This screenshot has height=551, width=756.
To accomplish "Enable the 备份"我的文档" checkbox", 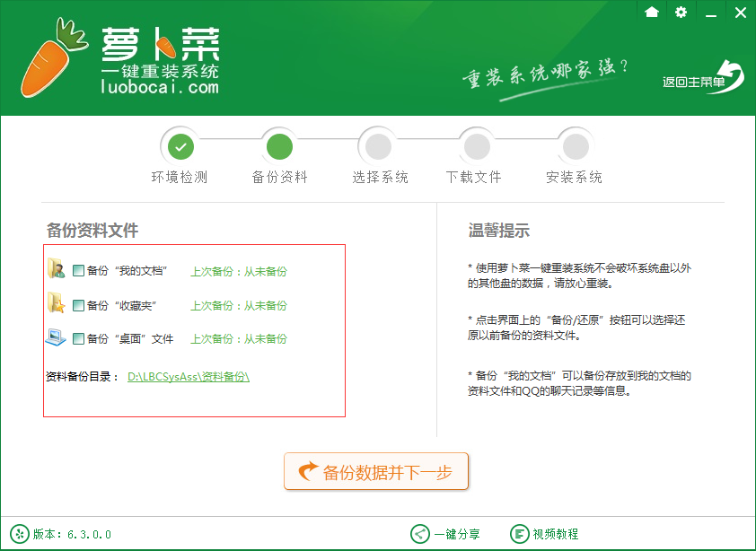I will click(x=78, y=270).
